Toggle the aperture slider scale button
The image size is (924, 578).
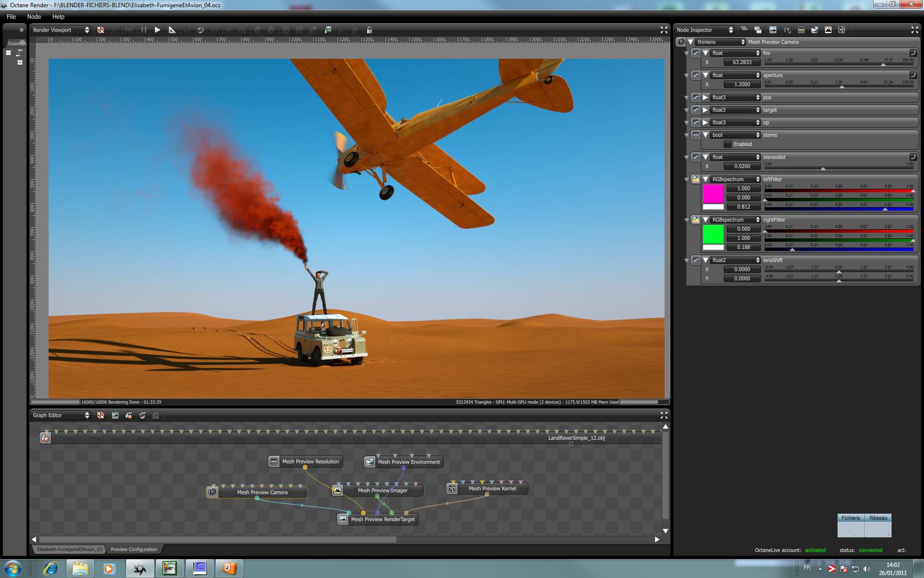point(912,75)
